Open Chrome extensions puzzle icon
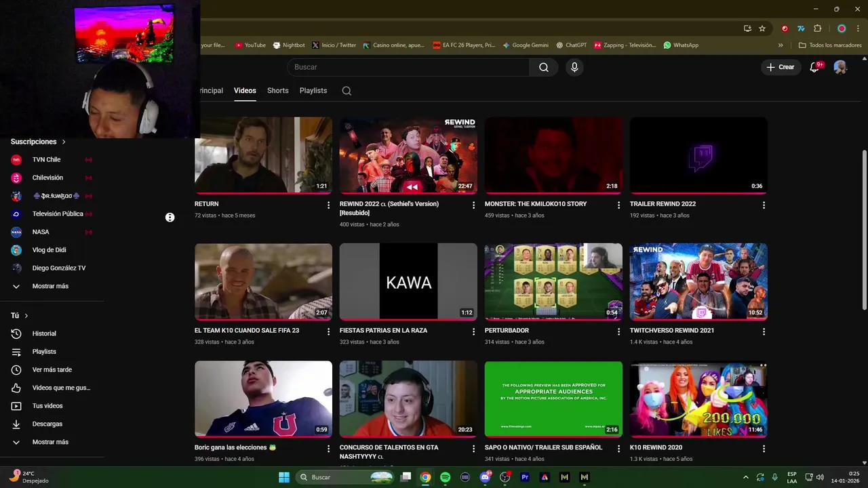Screen dimensions: 868x488 pyautogui.click(x=817, y=28)
